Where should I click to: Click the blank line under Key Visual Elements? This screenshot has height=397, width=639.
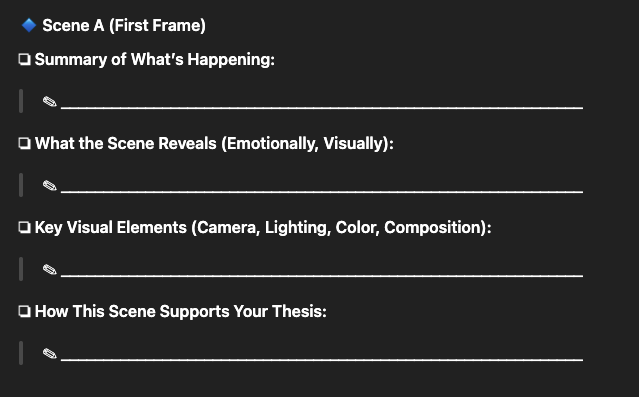(322, 275)
